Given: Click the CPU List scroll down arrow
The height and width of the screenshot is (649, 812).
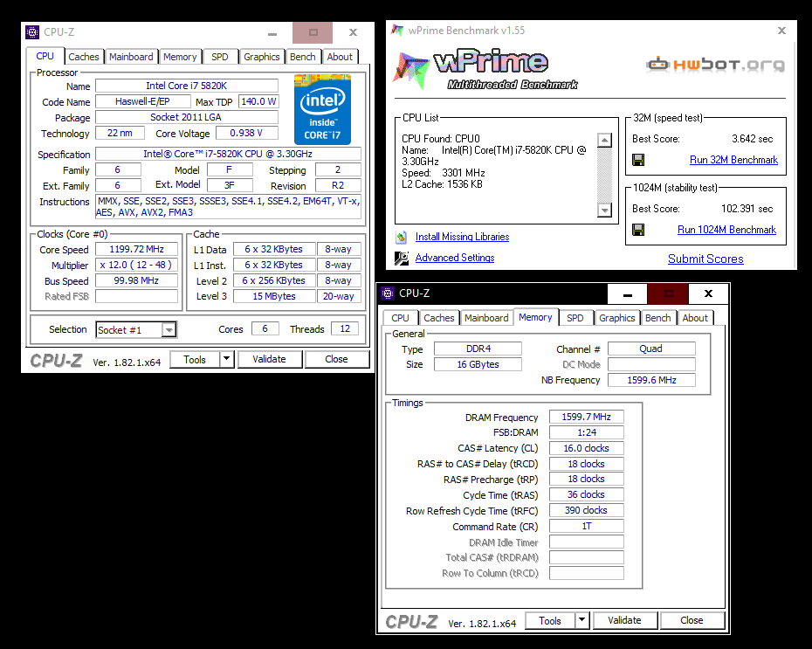Looking at the screenshot, I should [x=604, y=210].
